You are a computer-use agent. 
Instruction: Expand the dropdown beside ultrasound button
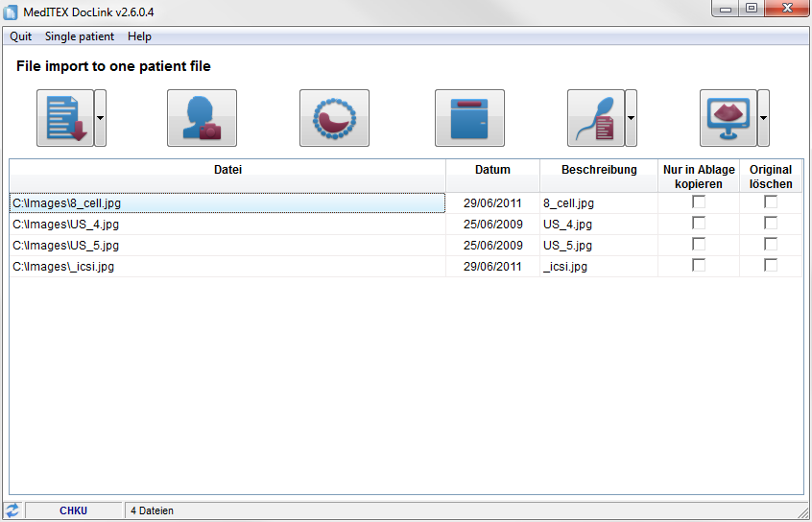coord(763,118)
